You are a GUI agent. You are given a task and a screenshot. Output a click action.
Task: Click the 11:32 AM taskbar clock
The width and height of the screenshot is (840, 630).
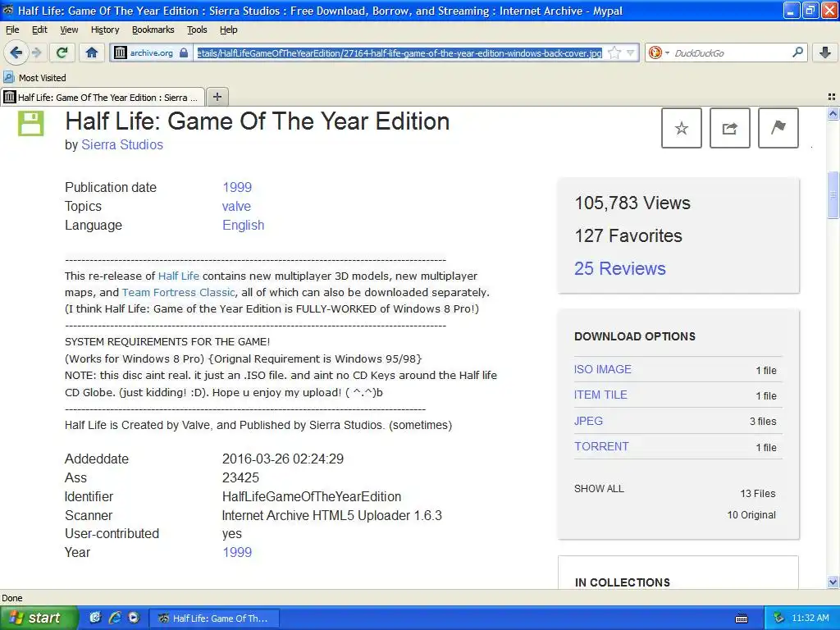pyautogui.click(x=810, y=618)
